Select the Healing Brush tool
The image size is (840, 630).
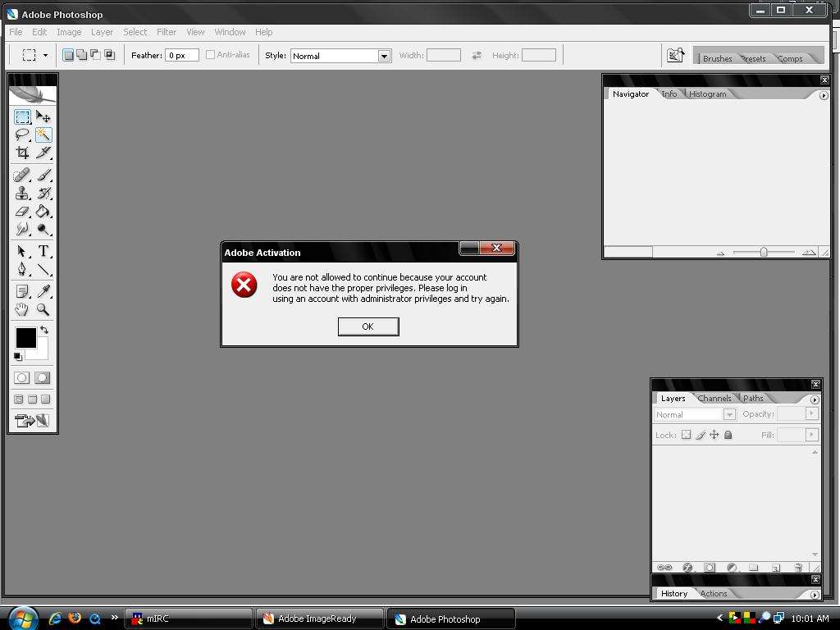(x=22, y=175)
